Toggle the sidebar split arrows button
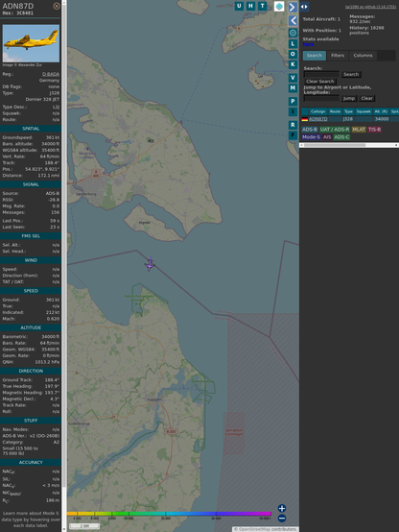 tap(304, 7)
